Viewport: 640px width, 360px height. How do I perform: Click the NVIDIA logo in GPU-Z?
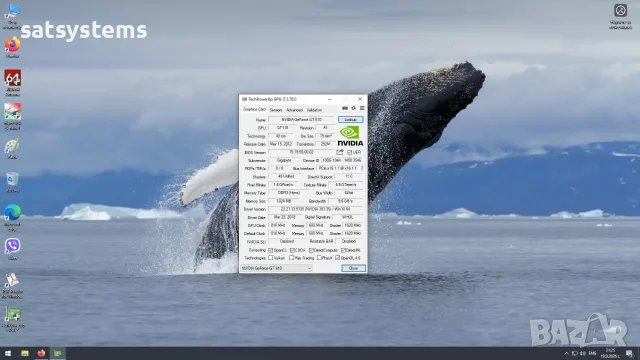(350, 136)
